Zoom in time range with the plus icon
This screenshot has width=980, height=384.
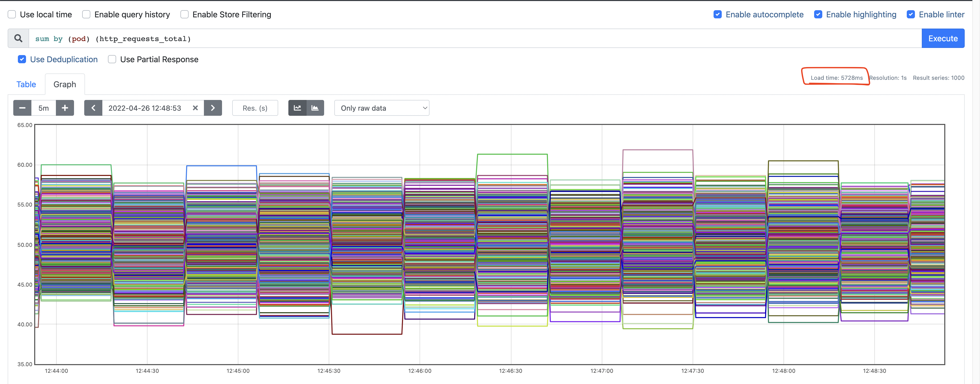(65, 108)
